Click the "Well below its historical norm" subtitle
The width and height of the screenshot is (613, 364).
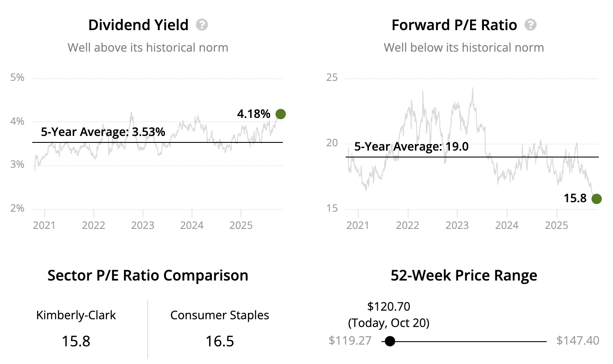[464, 47]
